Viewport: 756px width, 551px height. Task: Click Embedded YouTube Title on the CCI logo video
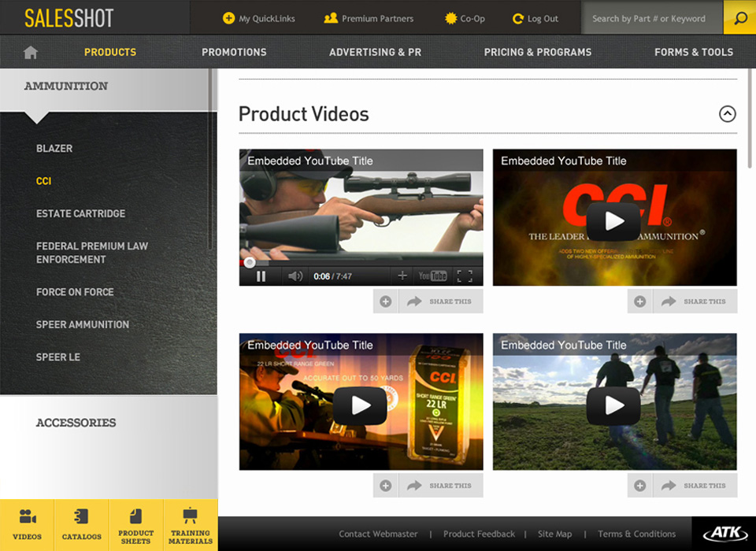click(564, 161)
